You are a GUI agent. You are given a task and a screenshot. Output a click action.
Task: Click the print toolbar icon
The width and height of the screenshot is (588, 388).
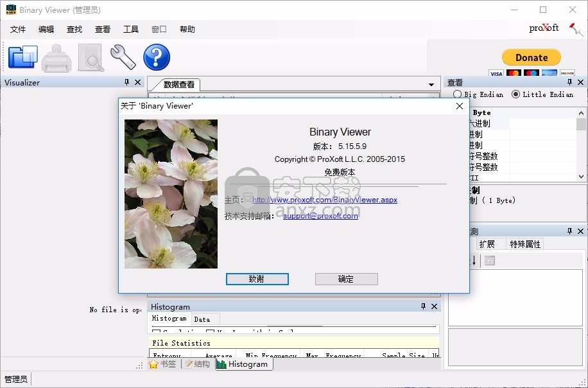pyautogui.click(x=56, y=58)
